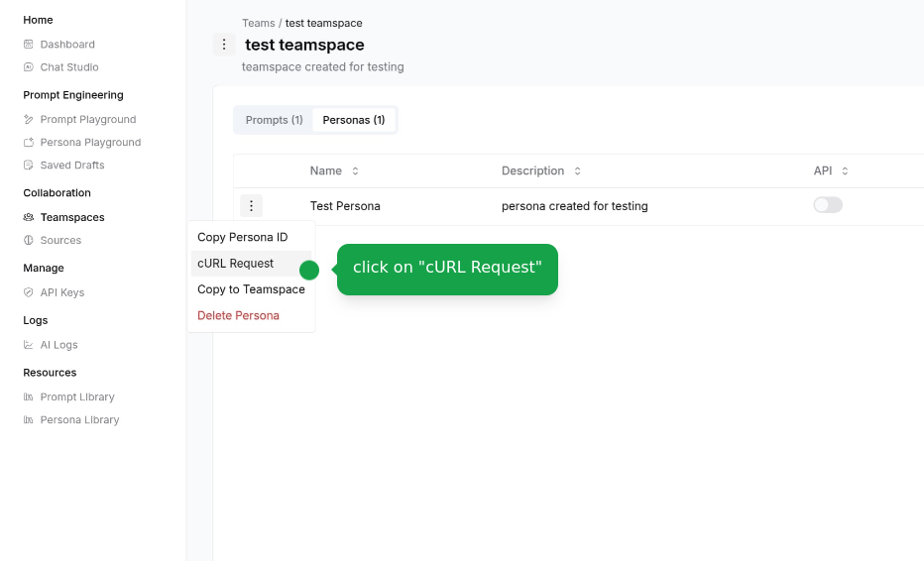This screenshot has width=924, height=561.
Task: Choose Copy Persona ID from the menu
Action: 251,238
